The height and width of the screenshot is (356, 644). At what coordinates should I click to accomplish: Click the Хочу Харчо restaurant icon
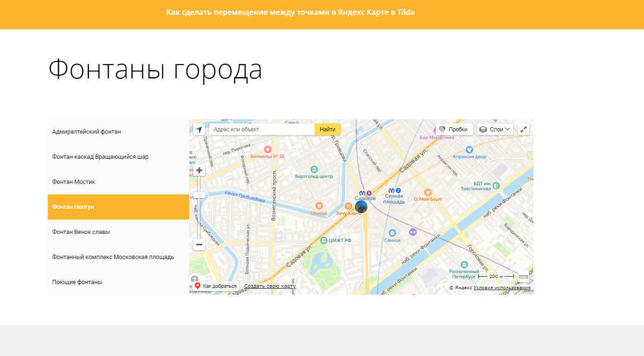click(348, 206)
